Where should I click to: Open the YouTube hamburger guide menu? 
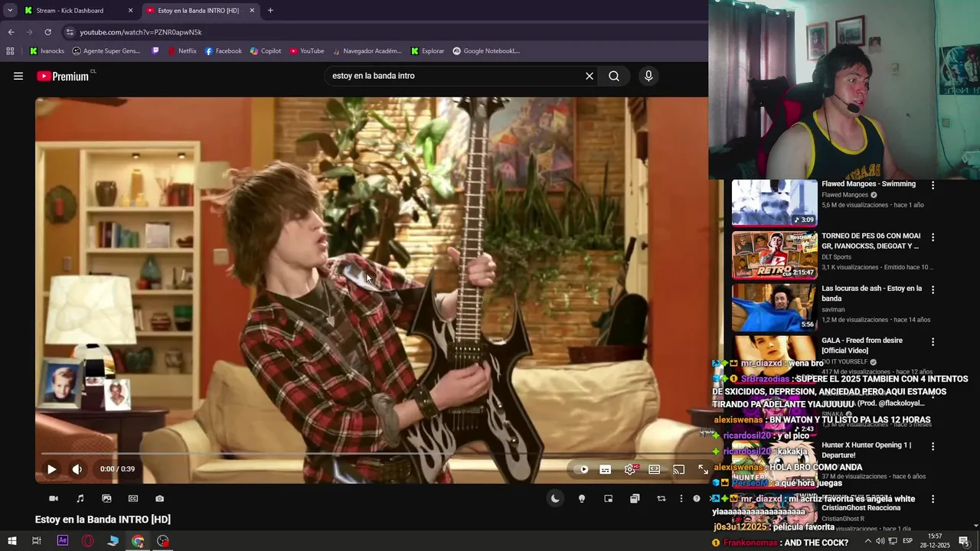pyautogui.click(x=18, y=76)
